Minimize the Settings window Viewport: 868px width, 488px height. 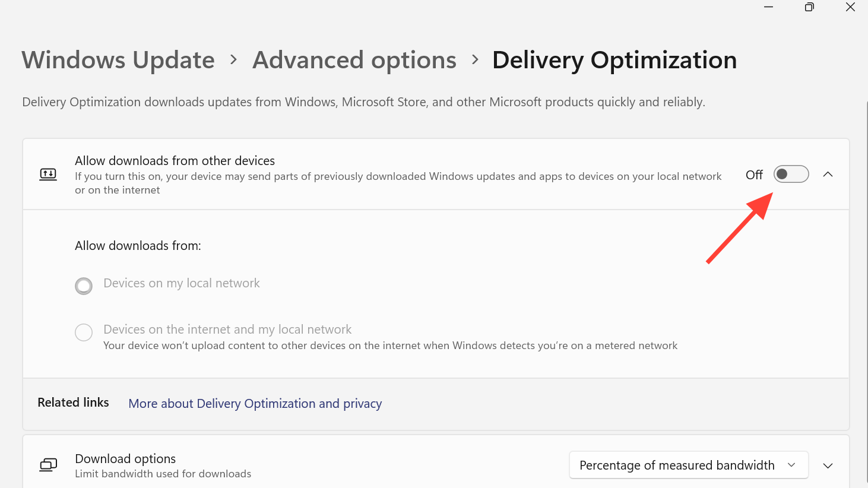[768, 7]
